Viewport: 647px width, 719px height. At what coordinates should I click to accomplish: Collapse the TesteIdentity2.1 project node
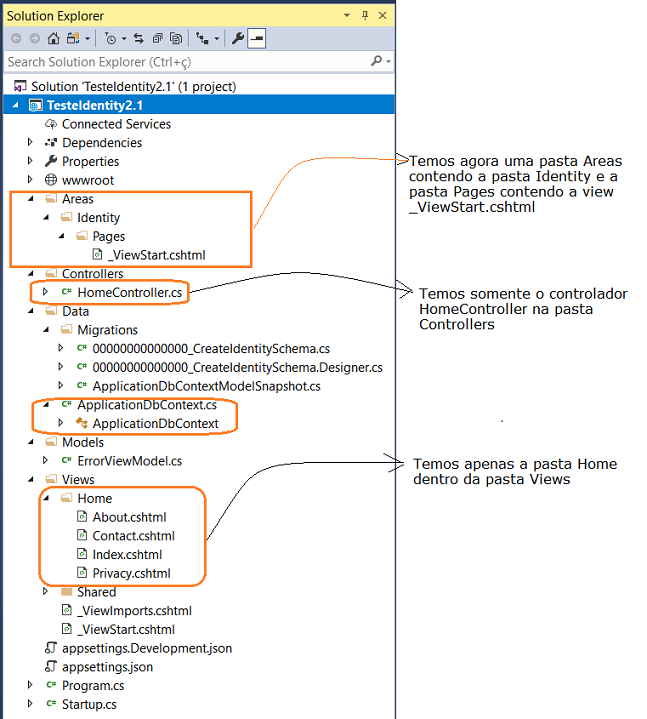pyautogui.click(x=16, y=105)
